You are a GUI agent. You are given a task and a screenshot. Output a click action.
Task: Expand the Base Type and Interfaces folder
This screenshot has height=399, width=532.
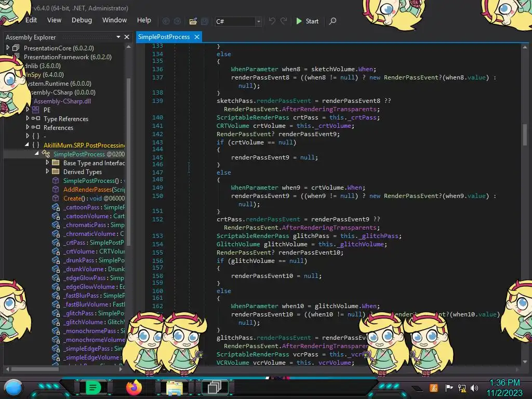tap(47, 163)
